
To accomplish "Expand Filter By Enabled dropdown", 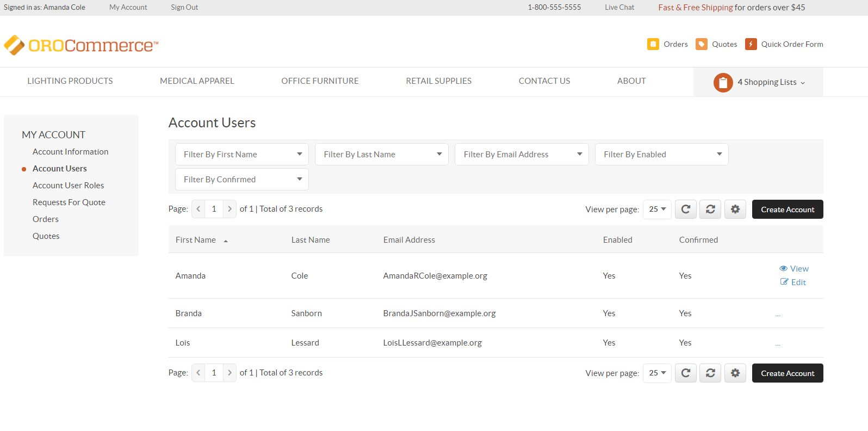I will coord(662,155).
